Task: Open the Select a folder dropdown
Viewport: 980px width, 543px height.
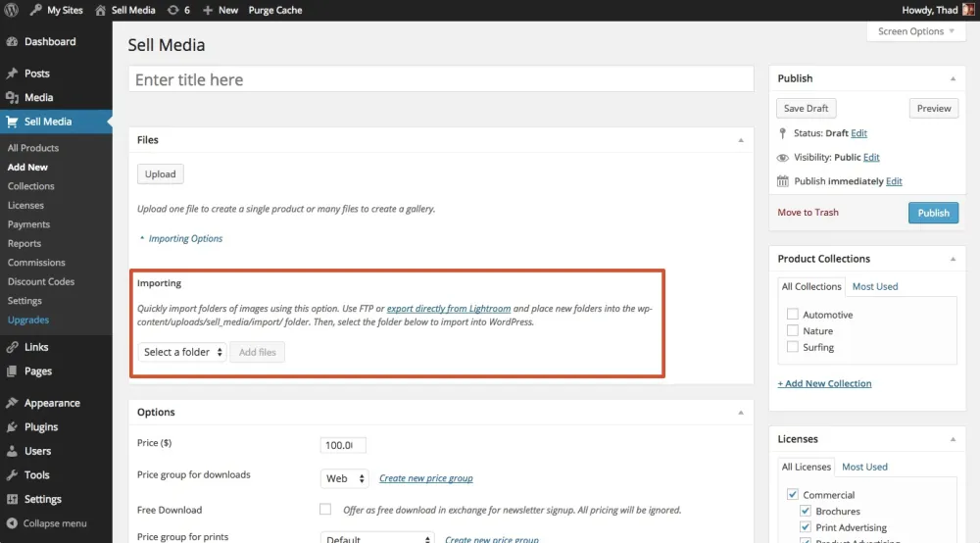Action: [x=182, y=352]
